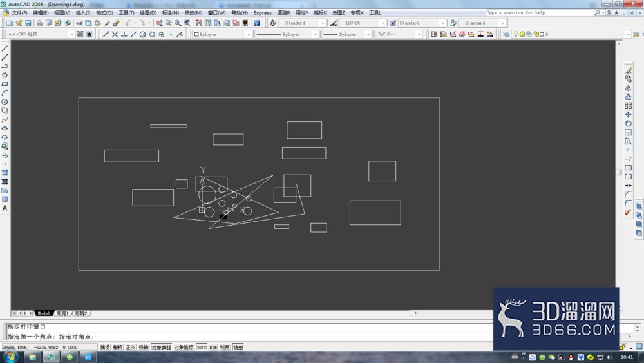The width and height of the screenshot is (644, 363).
Task: Click the Match Properties brush icon
Action: [107, 23]
